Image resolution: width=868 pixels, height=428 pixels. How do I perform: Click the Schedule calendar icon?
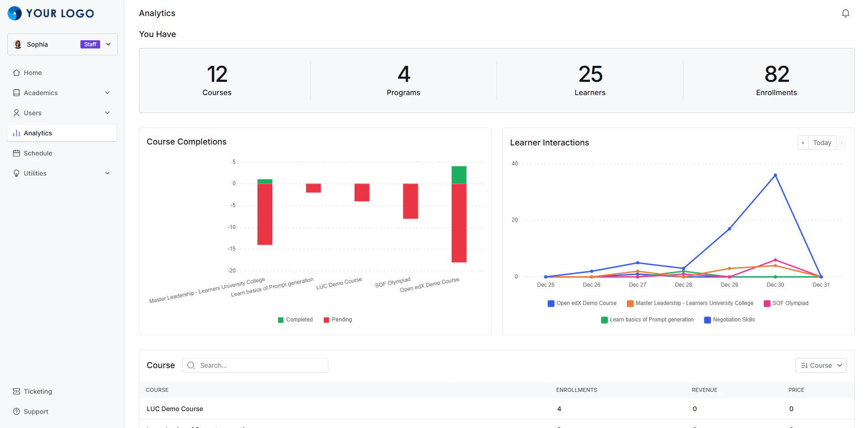point(16,153)
